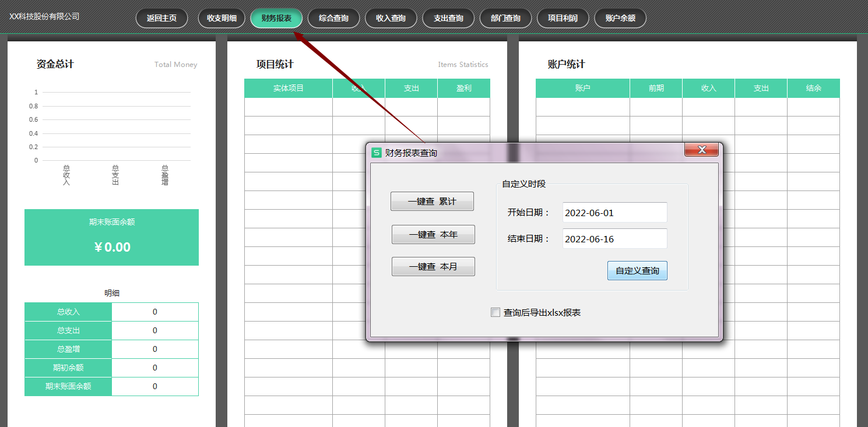This screenshot has height=427, width=868.
Task: Click the 期末账面余额 green summary card
Action: [x=111, y=237]
